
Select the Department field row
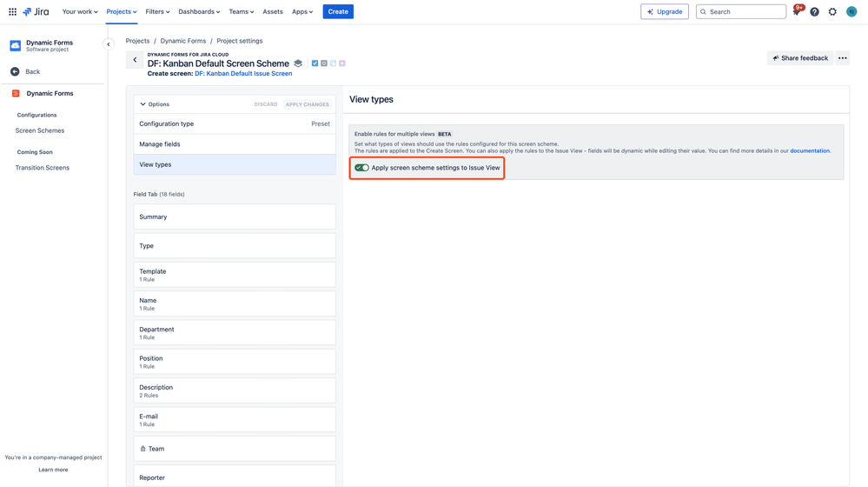tap(235, 332)
